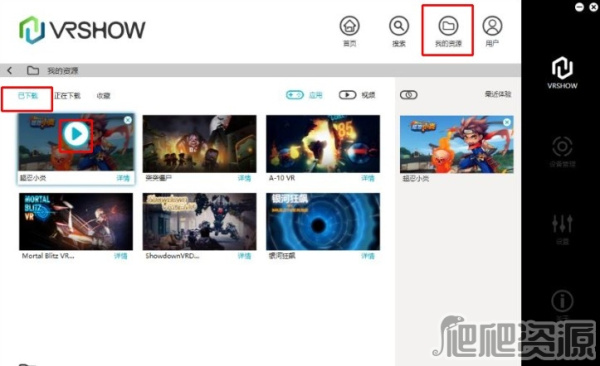The image size is (600, 366).
Task: Click the A-10 VR title text
Action: 282,178
